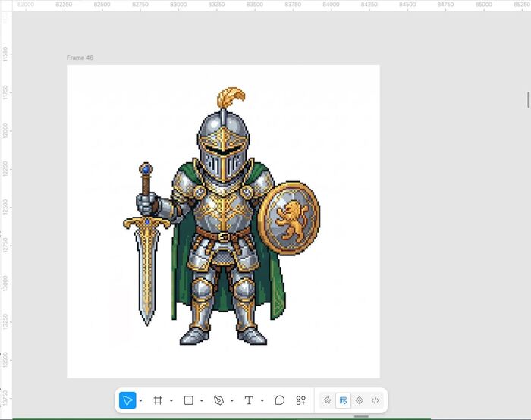Expand the Move tool options dropdown
Image resolution: width=531 pixels, height=420 pixels.
coord(140,401)
